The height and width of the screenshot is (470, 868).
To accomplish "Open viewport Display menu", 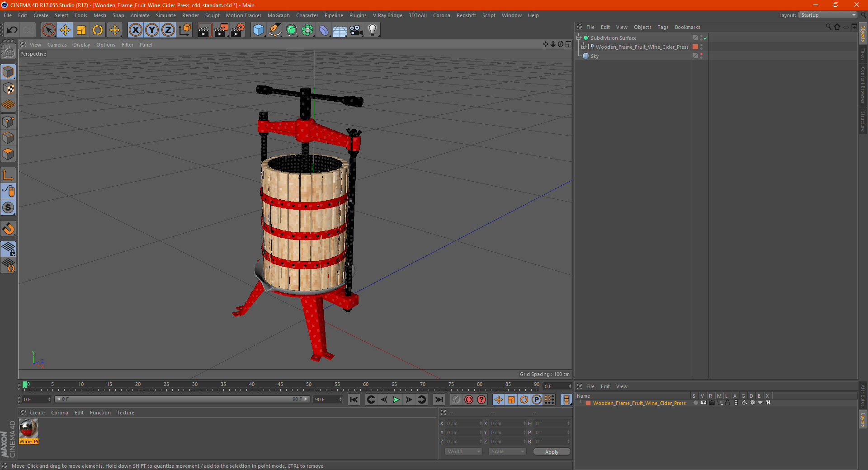I will (x=81, y=45).
